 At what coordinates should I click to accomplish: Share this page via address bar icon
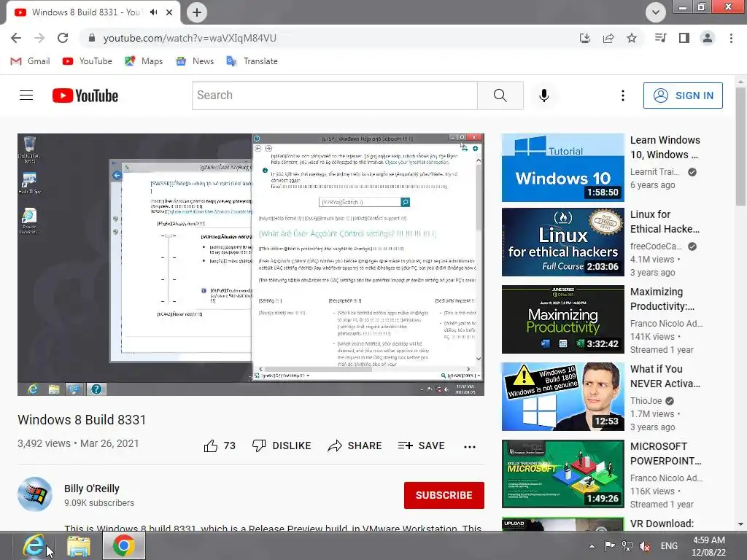pyautogui.click(x=608, y=38)
